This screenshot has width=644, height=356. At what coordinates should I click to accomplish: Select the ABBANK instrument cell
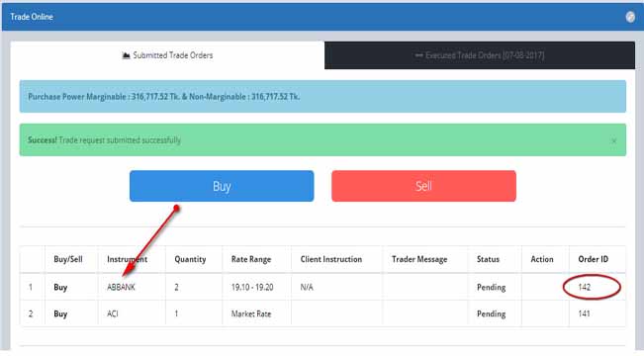pyautogui.click(x=121, y=287)
